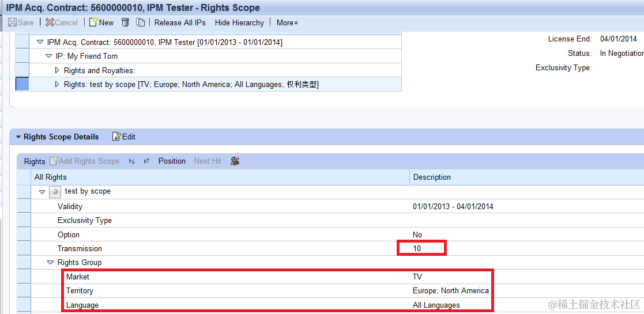Open the table personalization settings icon
The width and height of the screenshot is (644, 314).
click(235, 161)
